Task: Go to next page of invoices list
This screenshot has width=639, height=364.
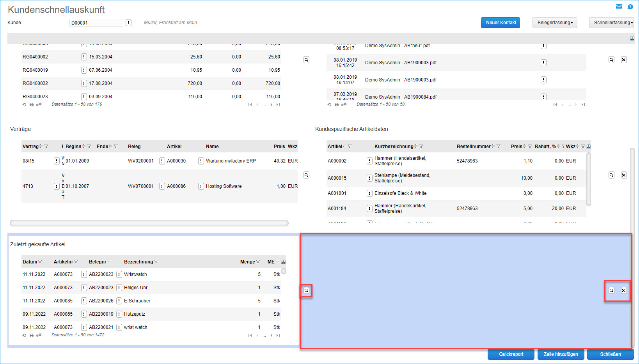Action: [x=271, y=104]
